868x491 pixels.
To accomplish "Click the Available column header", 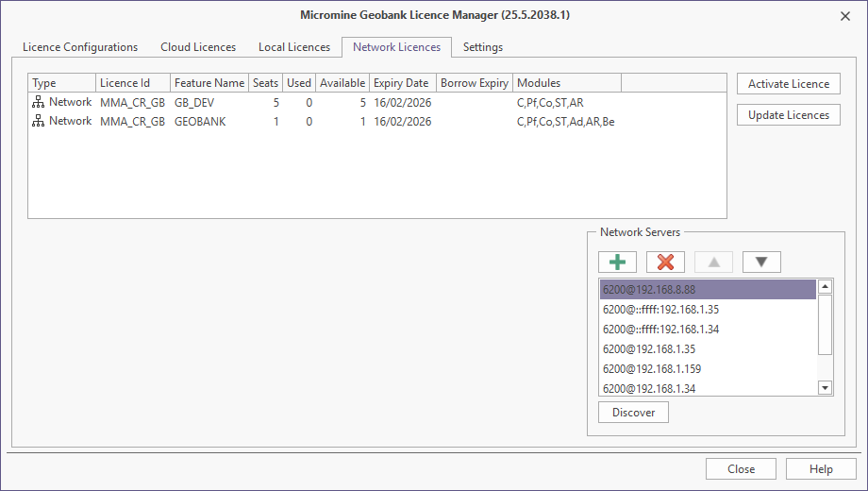I will (342, 83).
